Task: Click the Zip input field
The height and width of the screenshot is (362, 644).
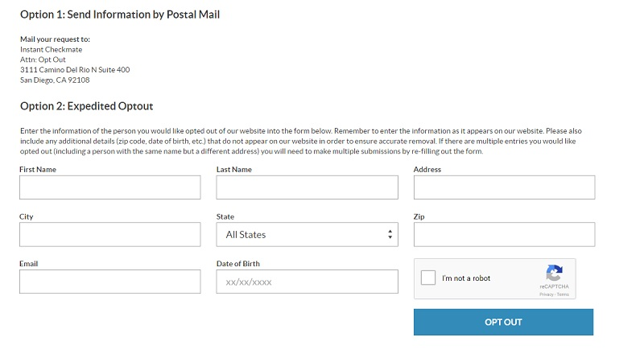Action: coord(504,234)
